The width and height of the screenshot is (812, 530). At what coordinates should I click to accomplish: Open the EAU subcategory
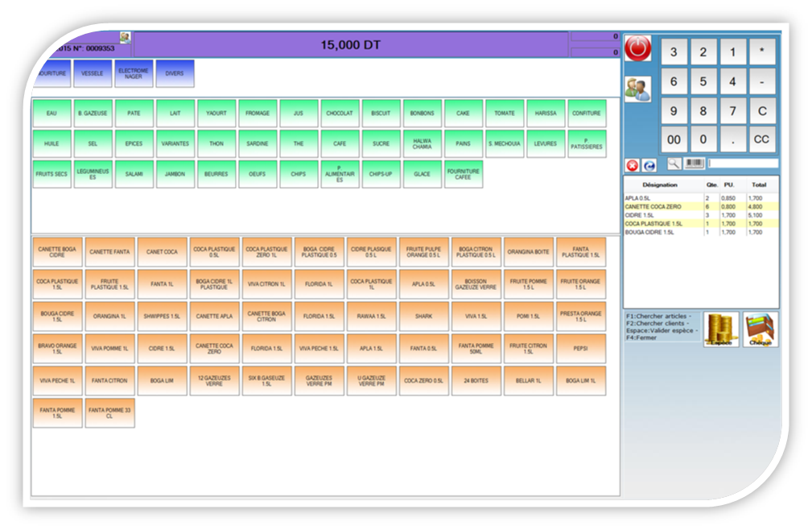pyautogui.click(x=52, y=114)
